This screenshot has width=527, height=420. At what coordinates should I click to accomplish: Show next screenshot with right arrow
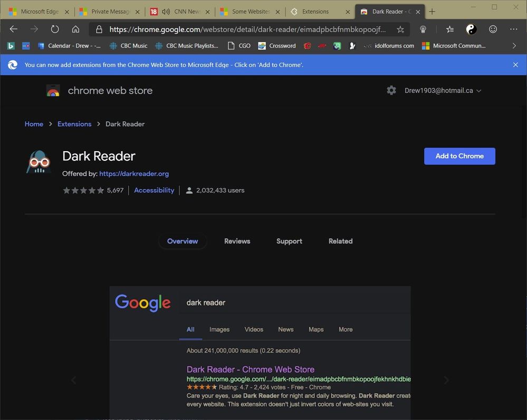point(446,380)
